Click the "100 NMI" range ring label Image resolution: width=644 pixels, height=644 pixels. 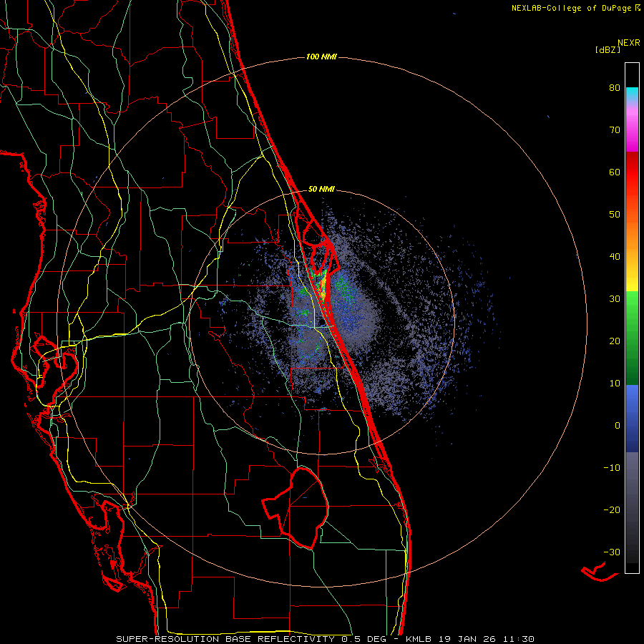pos(321,57)
